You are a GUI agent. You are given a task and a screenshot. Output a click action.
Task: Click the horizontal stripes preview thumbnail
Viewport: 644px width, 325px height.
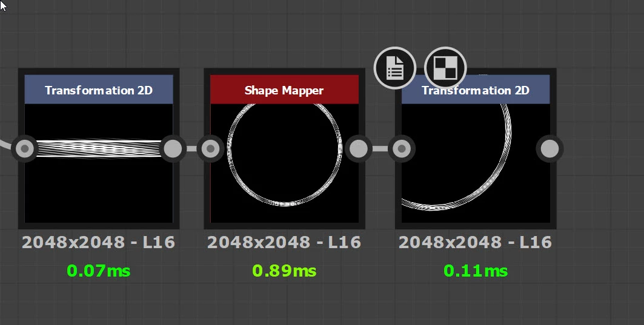click(99, 163)
